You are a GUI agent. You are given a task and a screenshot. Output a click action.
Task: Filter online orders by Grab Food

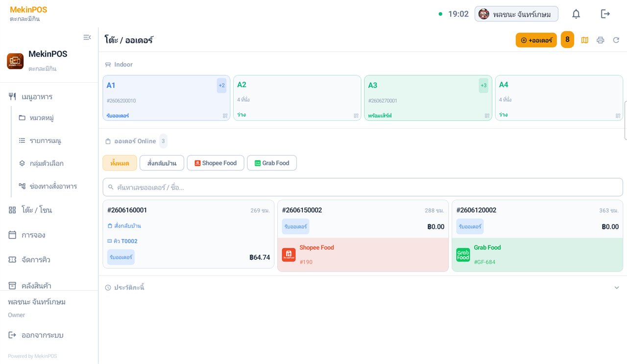pos(272,163)
